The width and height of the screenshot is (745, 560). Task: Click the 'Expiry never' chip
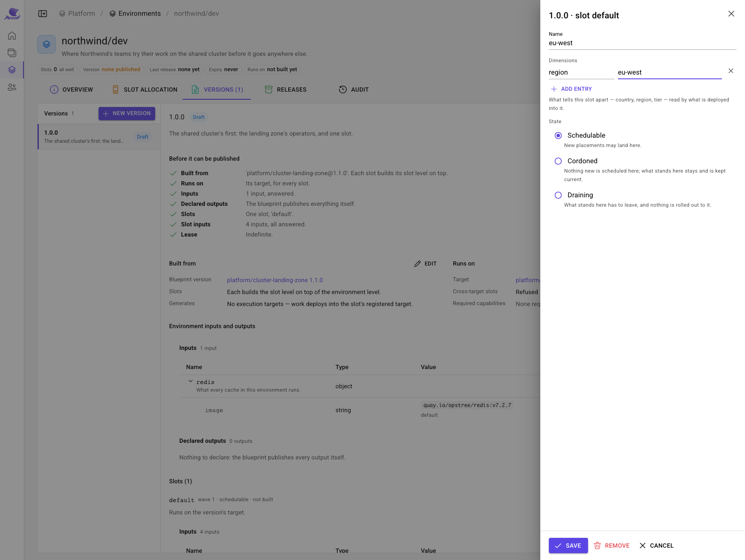pos(223,69)
